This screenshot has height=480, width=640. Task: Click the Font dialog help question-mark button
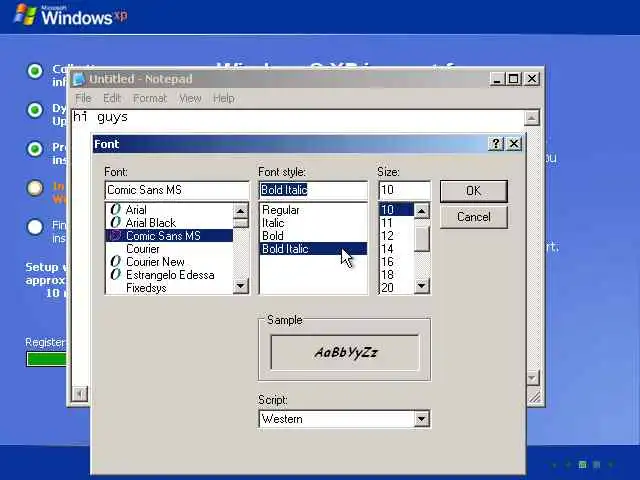pyautogui.click(x=496, y=144)
